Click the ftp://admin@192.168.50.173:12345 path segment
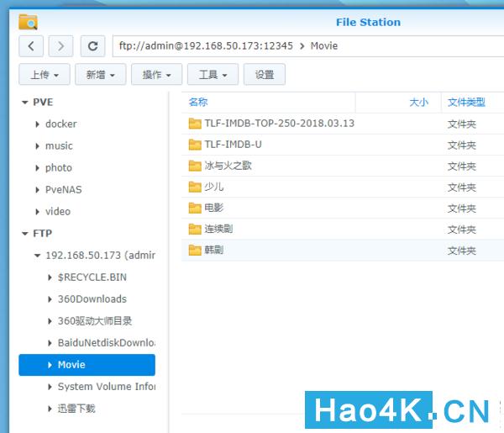The height and width of the screenshot is (433, 504). tap(206, 45)
